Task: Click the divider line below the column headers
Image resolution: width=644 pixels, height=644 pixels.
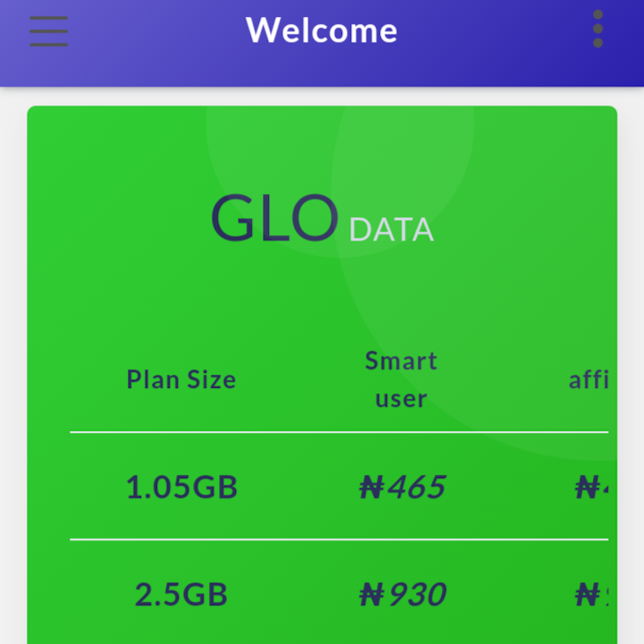Action: (x=338, y=432)
